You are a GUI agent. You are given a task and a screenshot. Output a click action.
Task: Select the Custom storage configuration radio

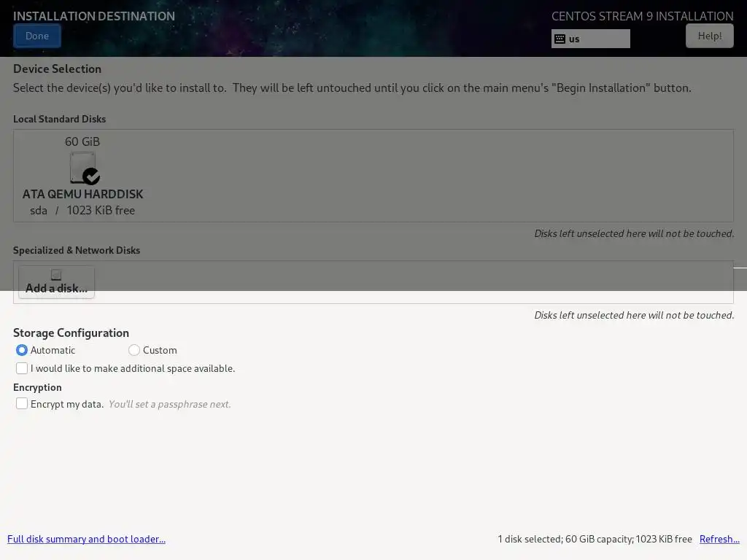(x=134, y=350)
